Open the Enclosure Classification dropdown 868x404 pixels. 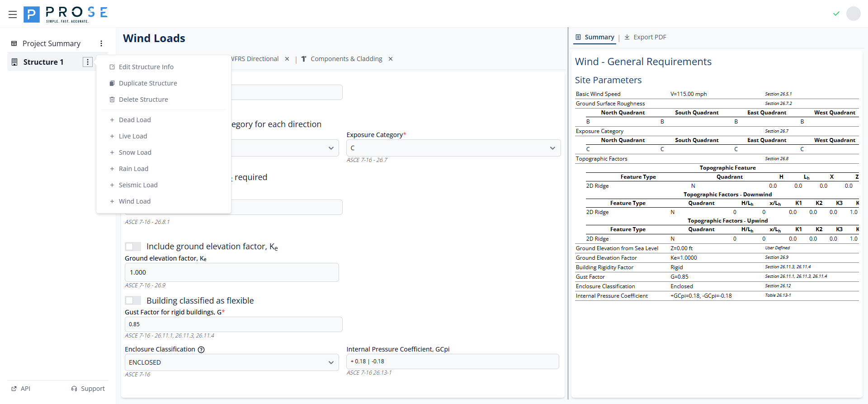[231, 362]
